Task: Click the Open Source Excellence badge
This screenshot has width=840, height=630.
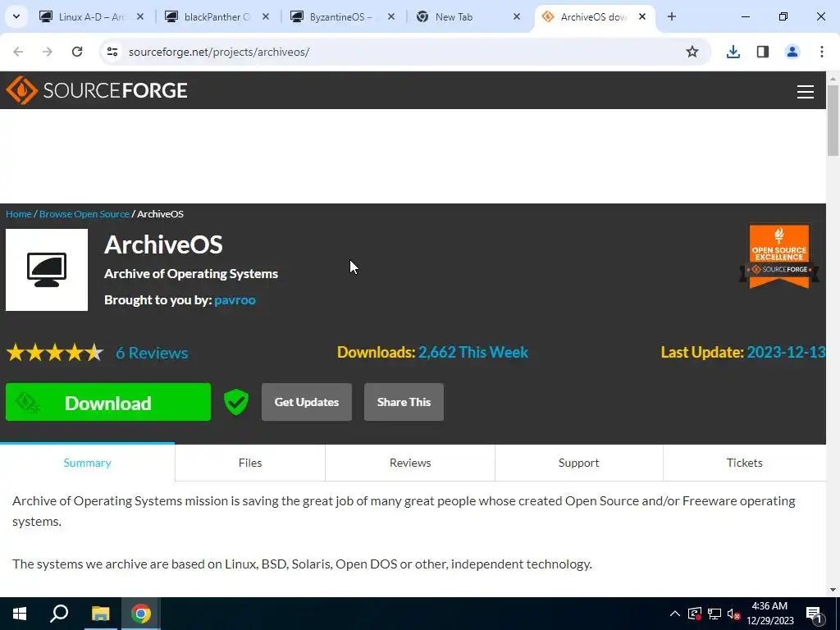Action: pos(779,256)
